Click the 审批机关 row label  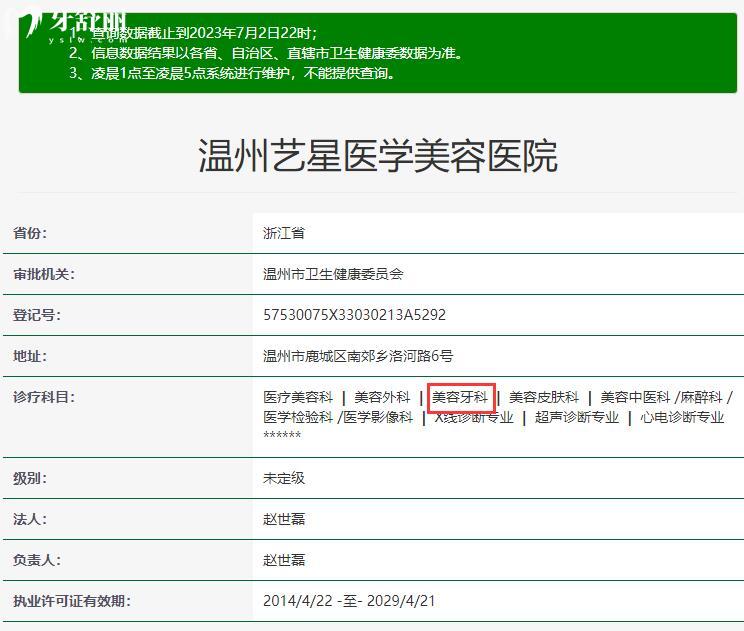pyautogui.click(x=44, y=274)
